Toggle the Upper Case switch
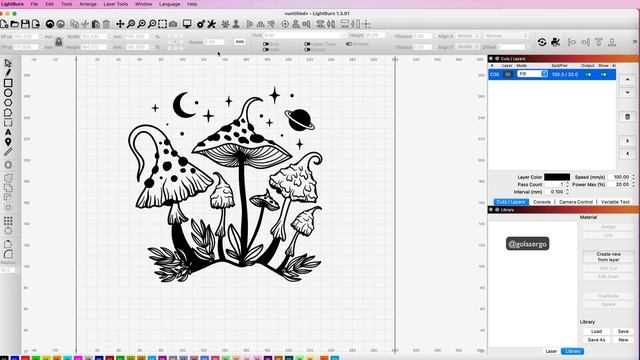This screenshot has width=640, height=360. click(307, 44)
